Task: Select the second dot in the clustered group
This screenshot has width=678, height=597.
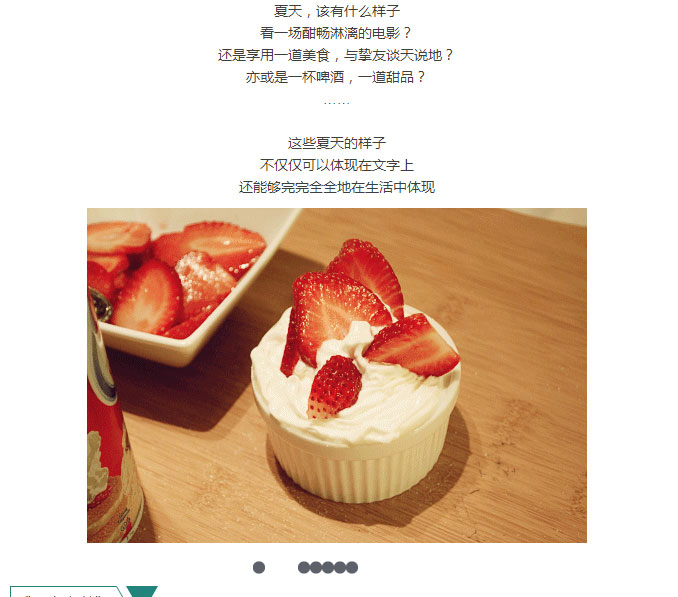Action: [x=316, y=567]
